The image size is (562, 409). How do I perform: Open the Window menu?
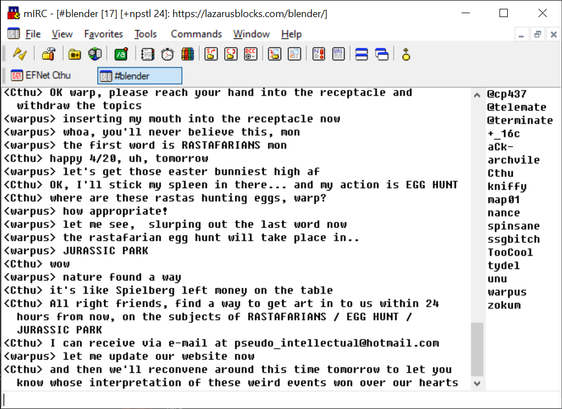pyautogui.click(x=251, y=34)
